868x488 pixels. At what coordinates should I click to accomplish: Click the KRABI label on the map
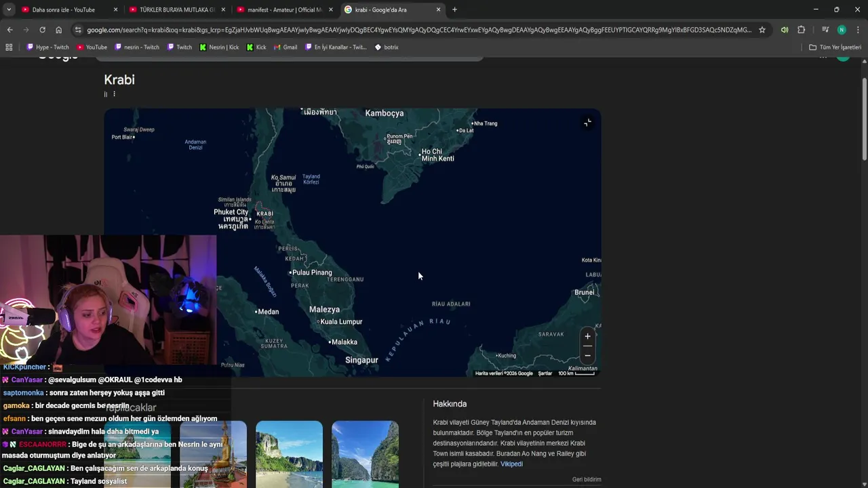[264, 213]
